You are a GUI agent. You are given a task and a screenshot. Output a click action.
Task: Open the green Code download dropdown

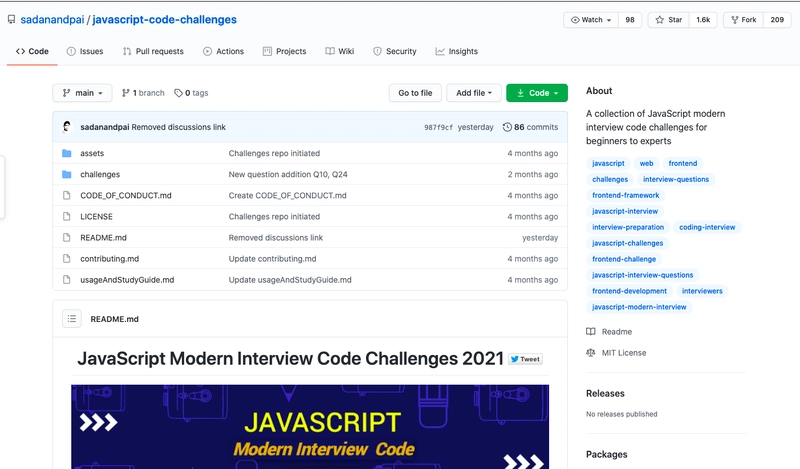pos(537,93)
